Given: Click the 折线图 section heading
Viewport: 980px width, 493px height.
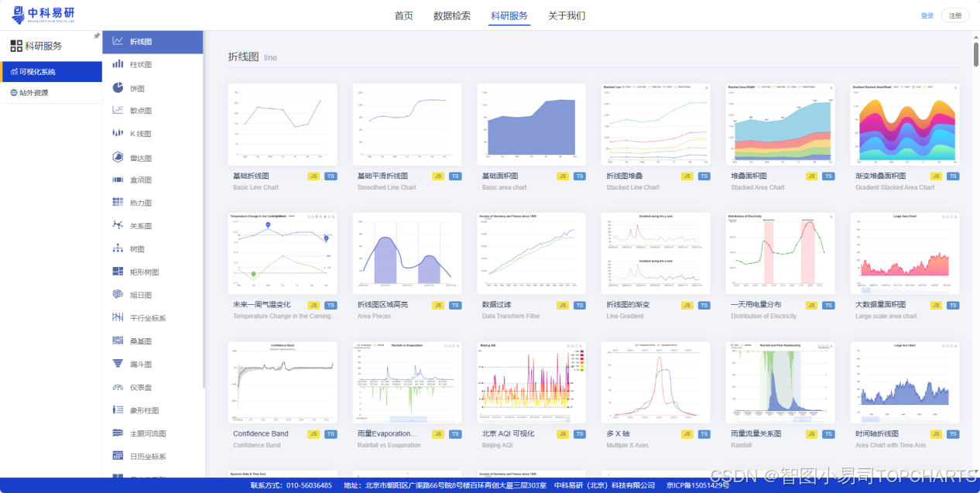Looking at the screenshot, I should [x=243, y=57].
